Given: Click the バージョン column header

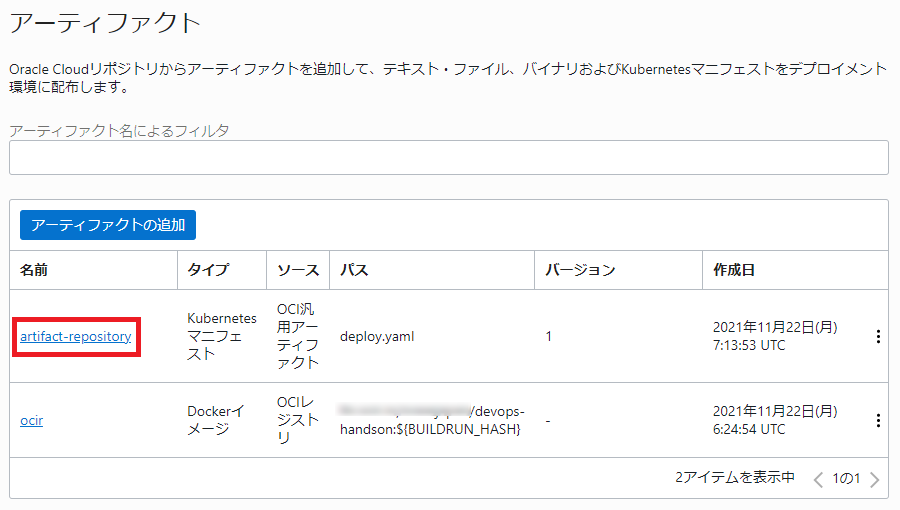Looking at the screenshot, I should coord(580,270).
